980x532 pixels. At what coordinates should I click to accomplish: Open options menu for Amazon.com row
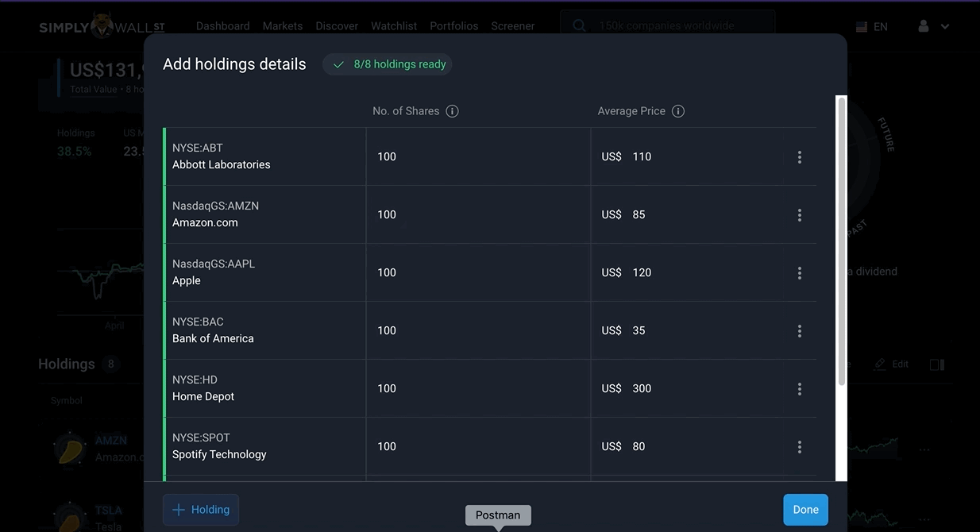click(800, 215)
